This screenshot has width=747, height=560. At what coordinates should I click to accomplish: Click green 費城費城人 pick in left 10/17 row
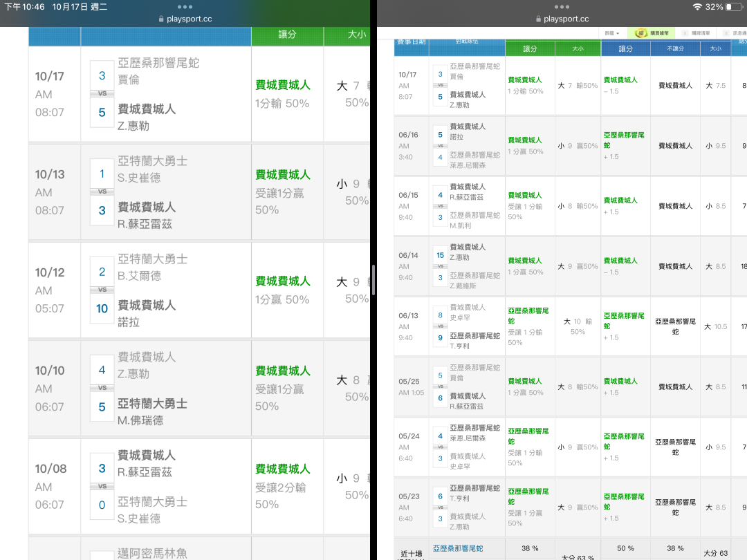[x=283, y=85]
